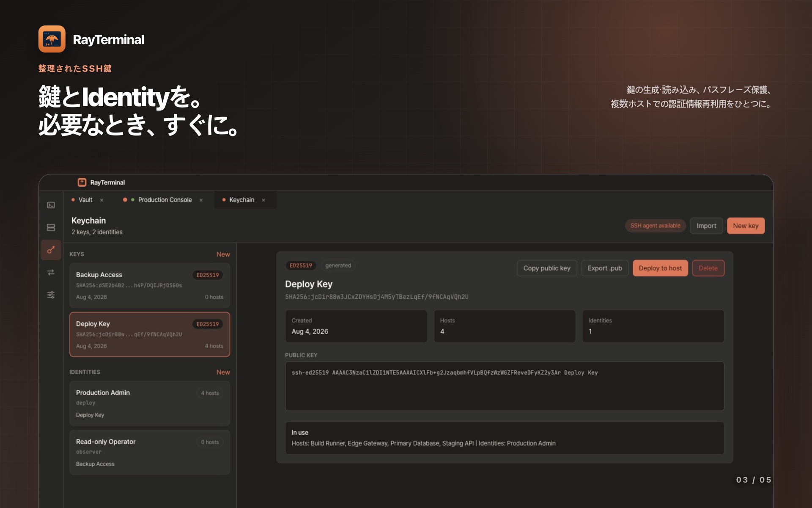Click Deploy to host
812x508 pixels.
tap(660, 268)
